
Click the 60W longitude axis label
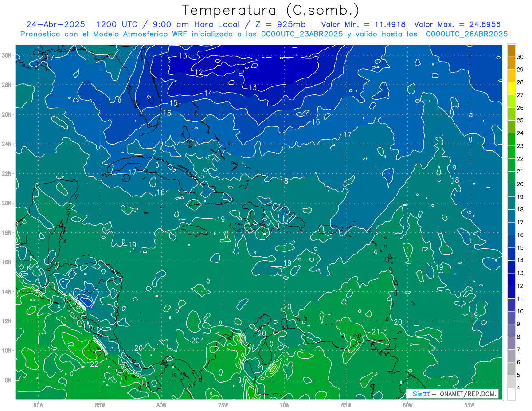pos(408,405)
